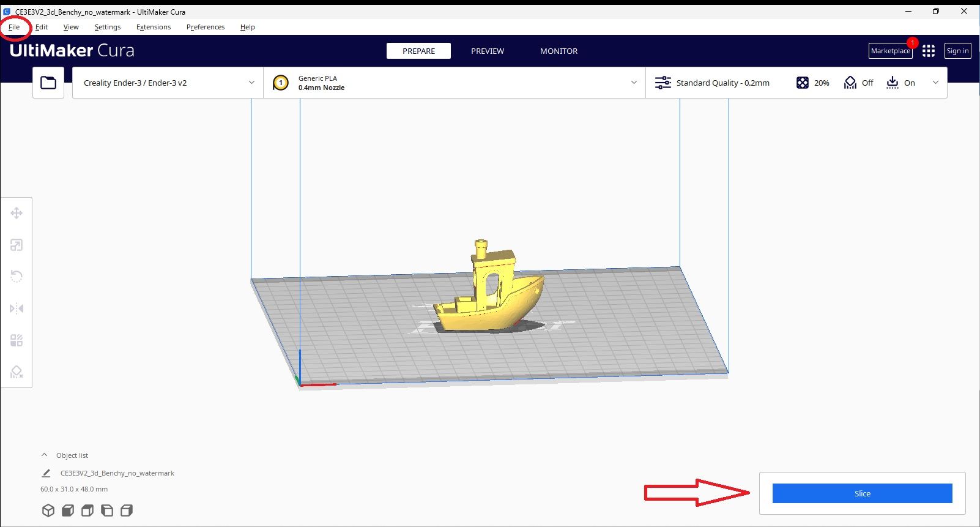Open the Settings menu
This screenshot has height=527, width=980.
[108, 27]
